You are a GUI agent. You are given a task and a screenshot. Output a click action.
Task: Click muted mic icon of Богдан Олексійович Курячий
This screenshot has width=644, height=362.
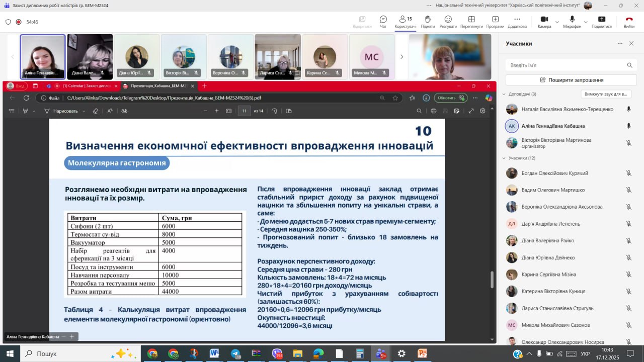[x=628, y=173]
